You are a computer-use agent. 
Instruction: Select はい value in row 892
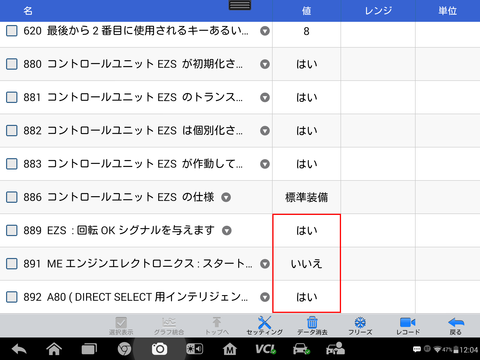(x=307, y=297)
